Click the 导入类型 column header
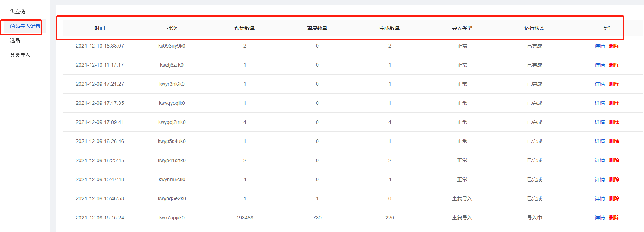 coord(462,28)
